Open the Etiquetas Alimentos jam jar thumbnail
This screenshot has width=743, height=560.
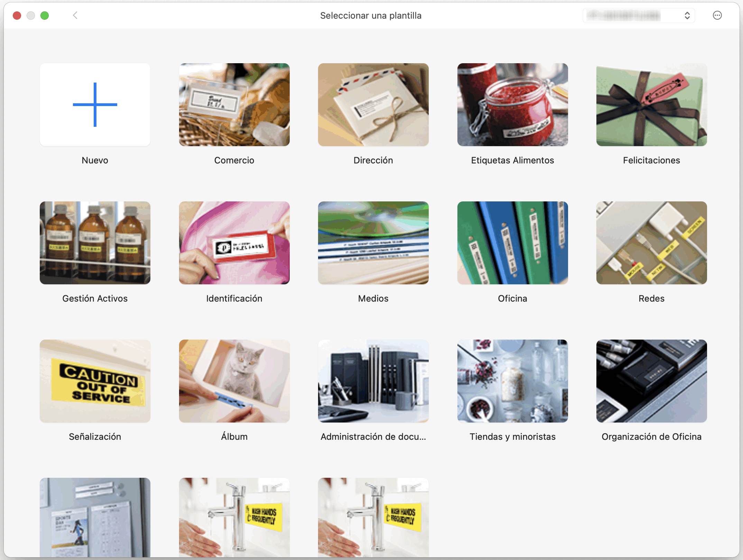pyautogui.click(x=513, y=105)
